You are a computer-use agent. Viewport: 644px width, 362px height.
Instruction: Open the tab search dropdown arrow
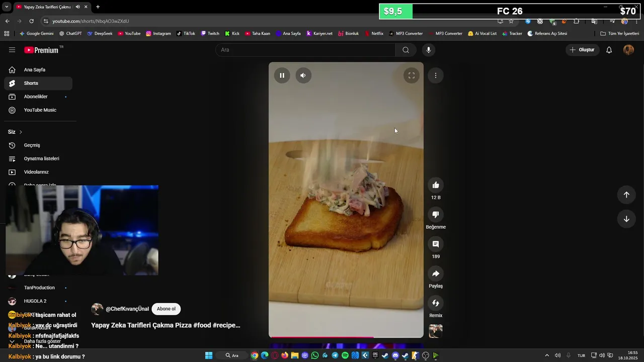pos(7,7)
